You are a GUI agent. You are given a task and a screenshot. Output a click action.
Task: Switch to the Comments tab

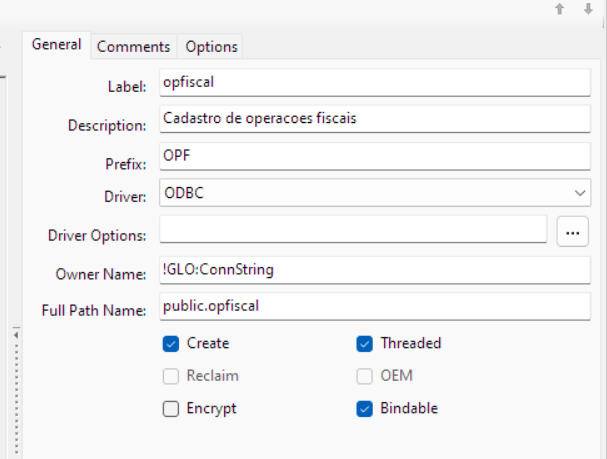tap(133, 47)
